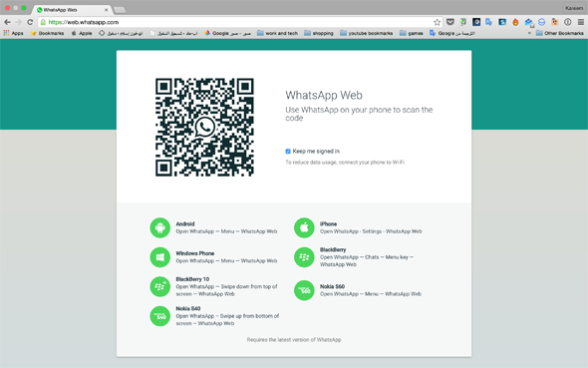This screenshot has height=368, width=588.
Task: Click the Nokia S60 icon
Action: 304,290
